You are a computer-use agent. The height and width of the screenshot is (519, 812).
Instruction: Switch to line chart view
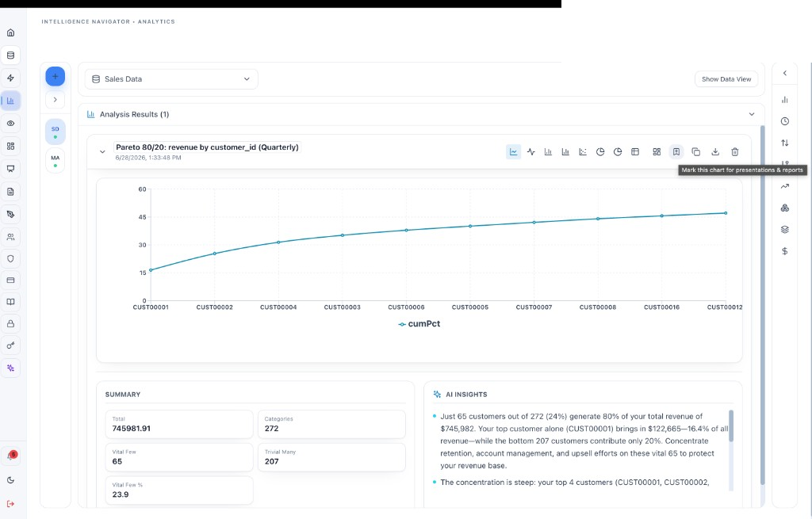(x=513, y=151)
